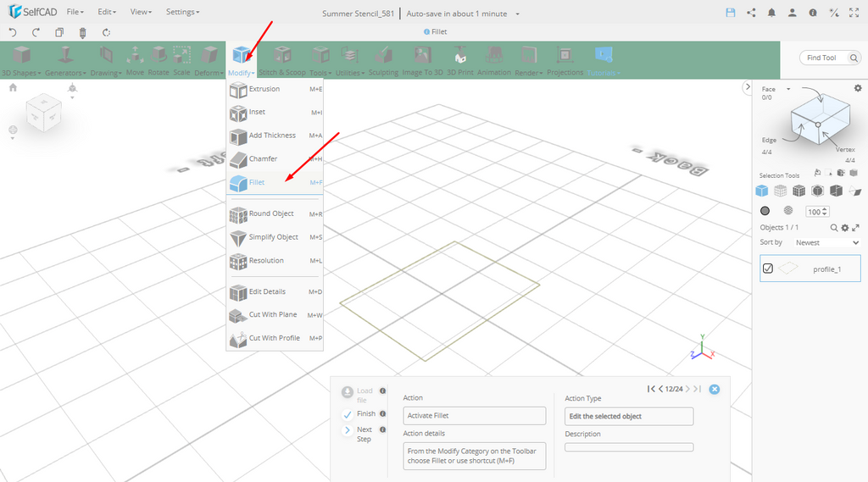The width and height of the screenshot is (868, 482).
Task: Click the Share icon in the top bar
Action: 751,13
